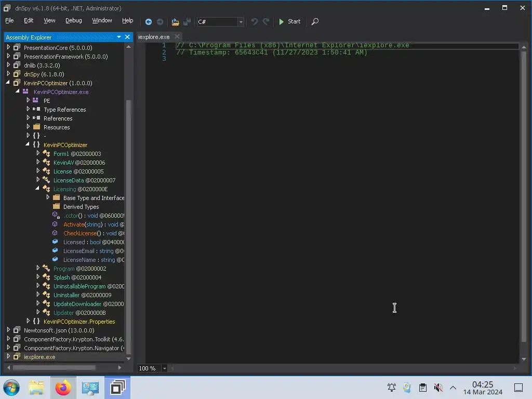
Task: Select the Form1 class icon
Action: [46, 154]
